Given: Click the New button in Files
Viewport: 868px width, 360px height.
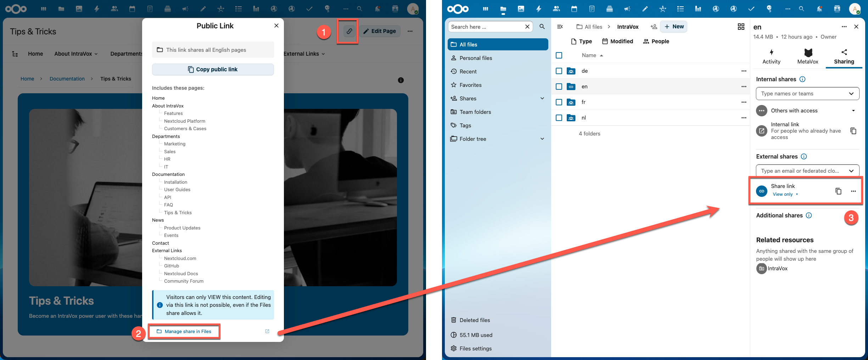Looking at the screenshot, I should (x=673, y=27).
